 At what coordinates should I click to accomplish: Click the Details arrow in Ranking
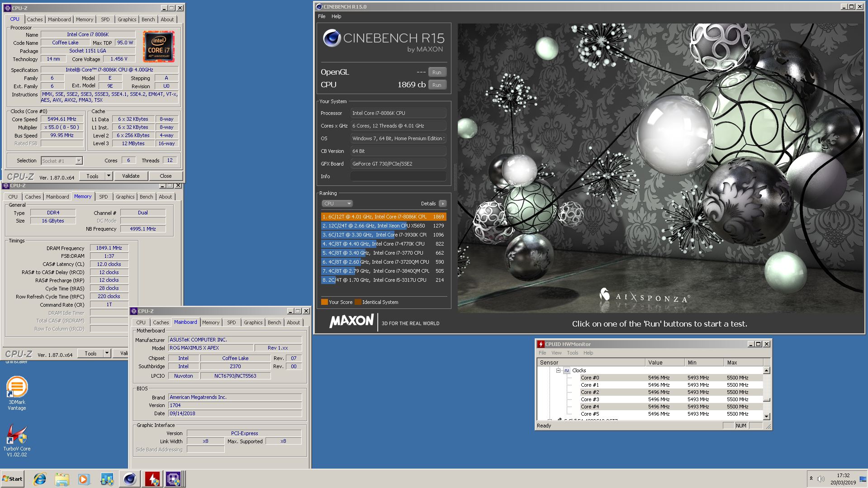[442, 204]
